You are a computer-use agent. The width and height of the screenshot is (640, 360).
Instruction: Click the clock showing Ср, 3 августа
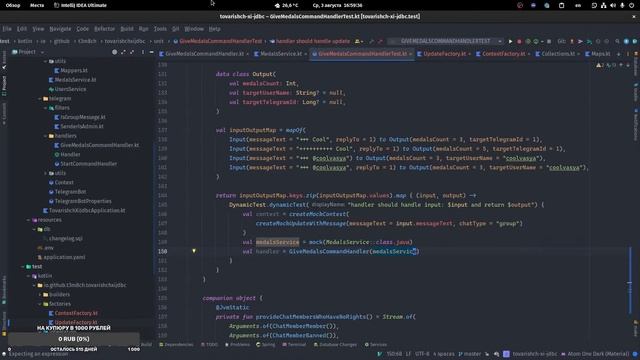337,5
